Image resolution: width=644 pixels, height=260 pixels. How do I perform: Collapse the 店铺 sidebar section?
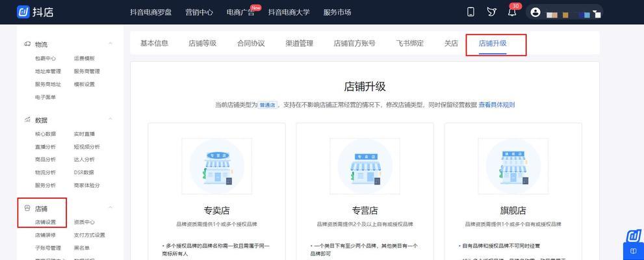pos(110,209)
